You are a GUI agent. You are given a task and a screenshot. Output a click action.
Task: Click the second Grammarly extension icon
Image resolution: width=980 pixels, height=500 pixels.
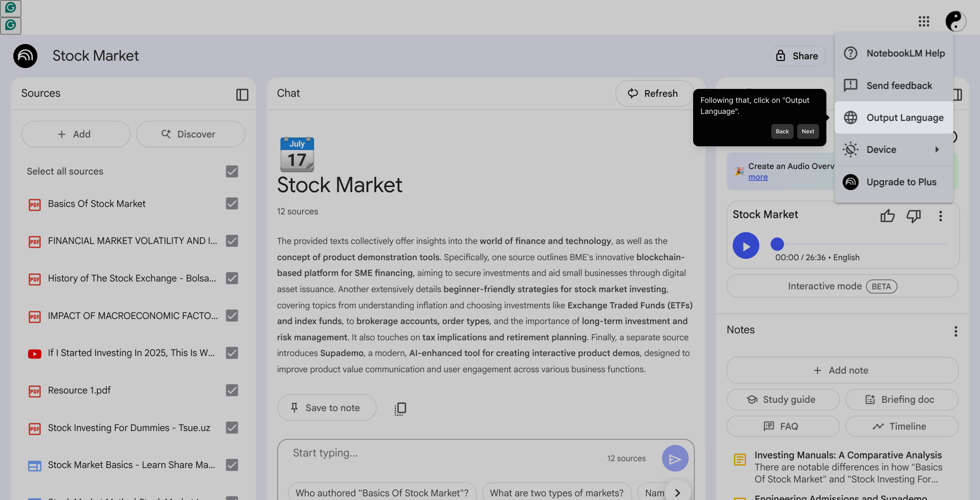point(11,25)
